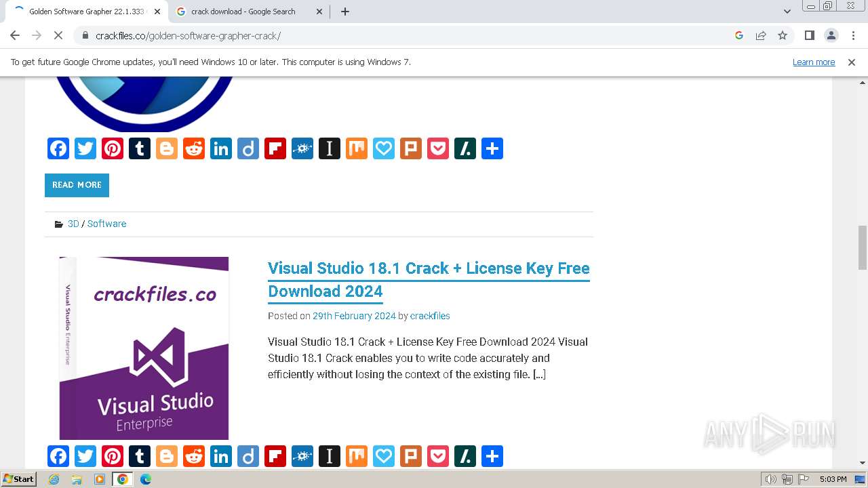Image resolution: width=868 pixels, height=488 pixels.
Task: Click the address bar URL field
Action: [407, 35]
